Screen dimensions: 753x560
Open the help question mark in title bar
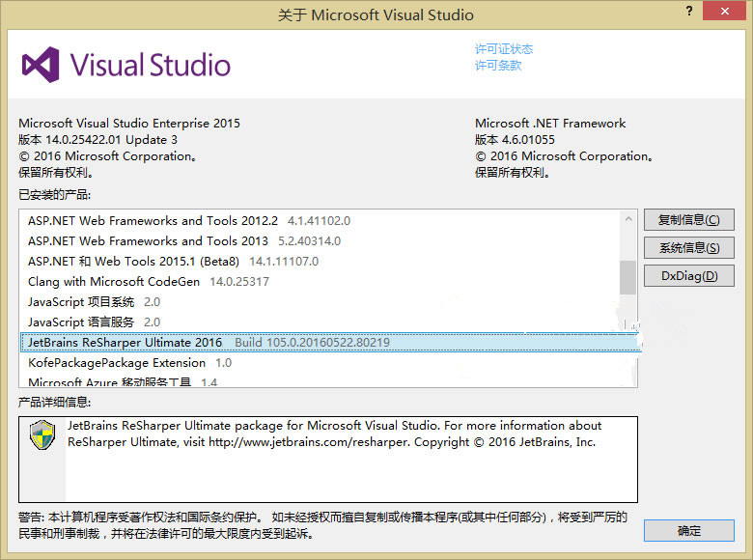click(689, 11)
